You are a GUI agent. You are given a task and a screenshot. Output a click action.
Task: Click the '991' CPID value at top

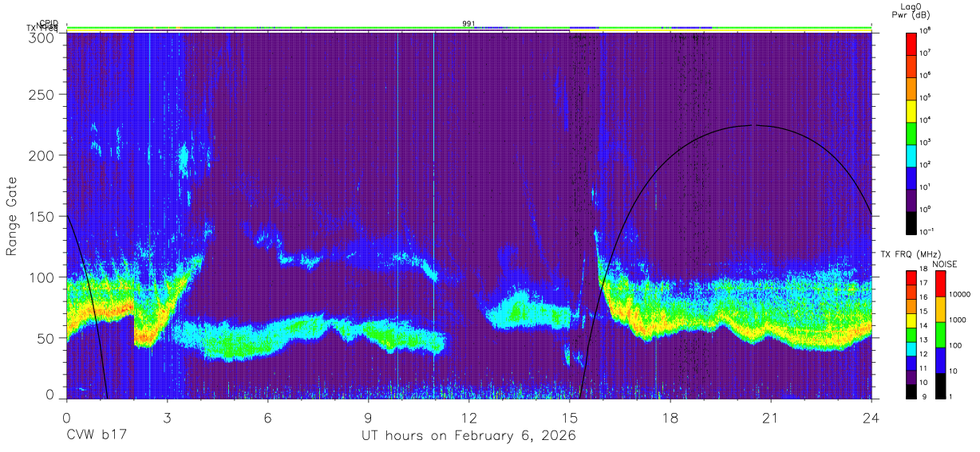[468, 24]
